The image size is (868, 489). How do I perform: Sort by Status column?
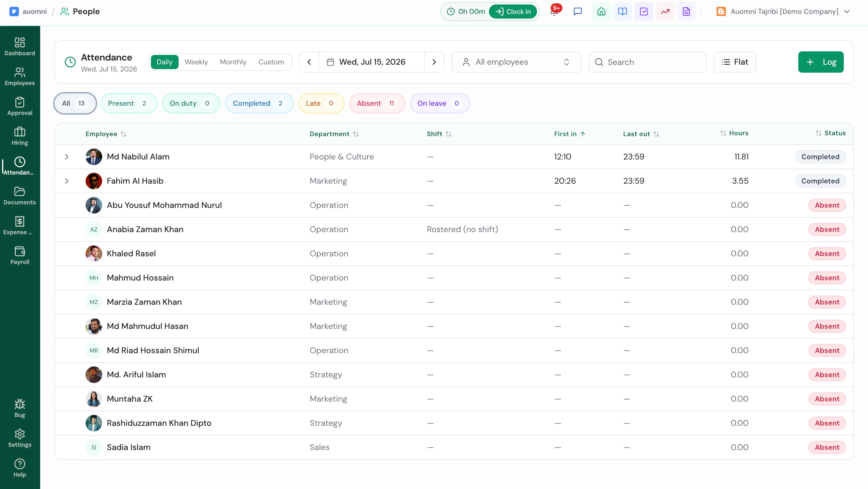830,133
